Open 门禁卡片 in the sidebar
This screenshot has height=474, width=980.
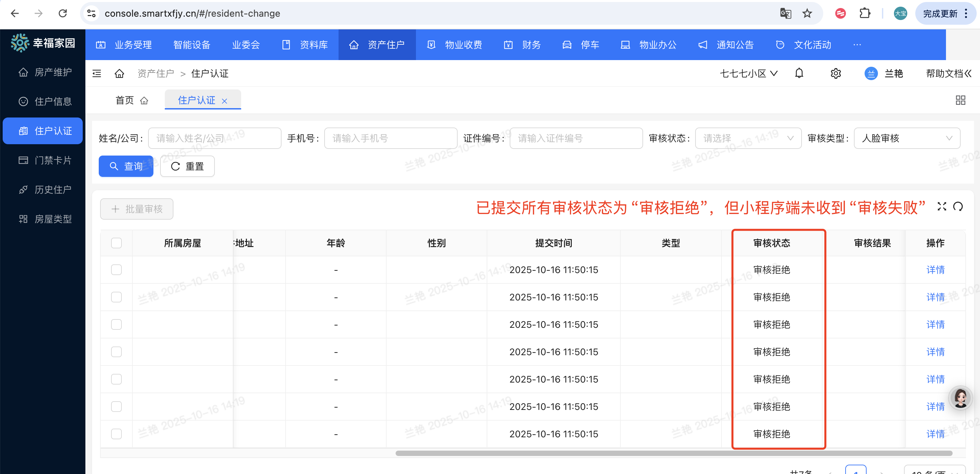43,160
